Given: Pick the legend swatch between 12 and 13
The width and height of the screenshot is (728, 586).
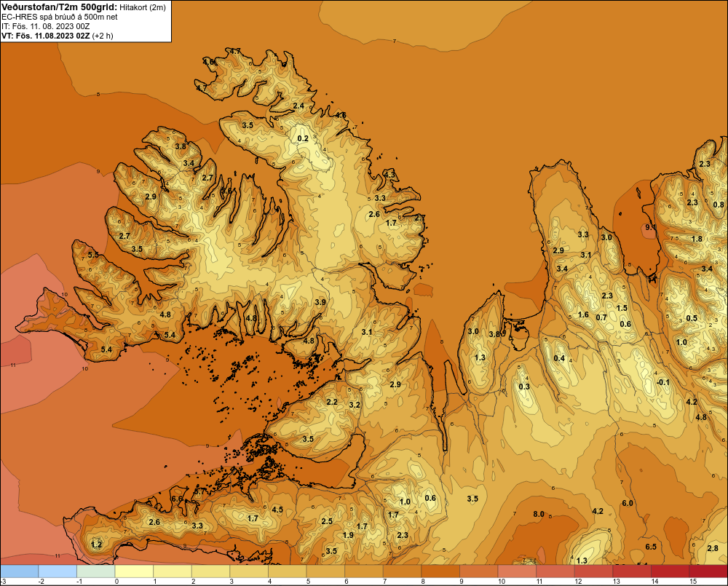Looking at the screenshot, I should (594, 571).
